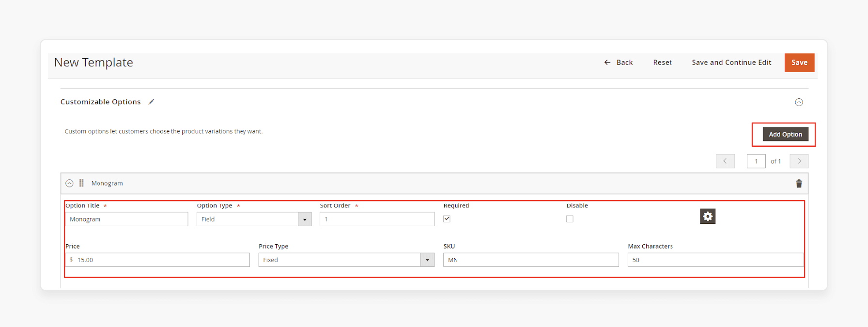This screenshot has width=868, height=327.
Task: Focus the SKU input field
Action: (x=531, y=260)
